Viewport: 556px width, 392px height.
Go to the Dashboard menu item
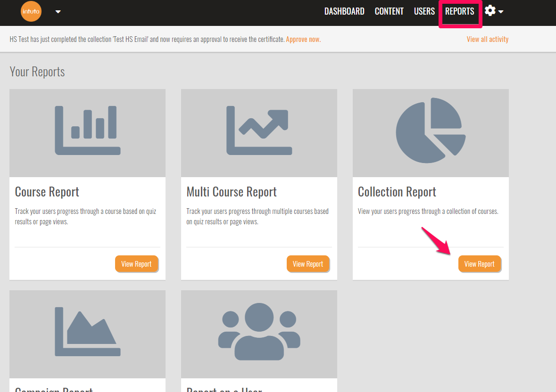(x=344, y=11)
